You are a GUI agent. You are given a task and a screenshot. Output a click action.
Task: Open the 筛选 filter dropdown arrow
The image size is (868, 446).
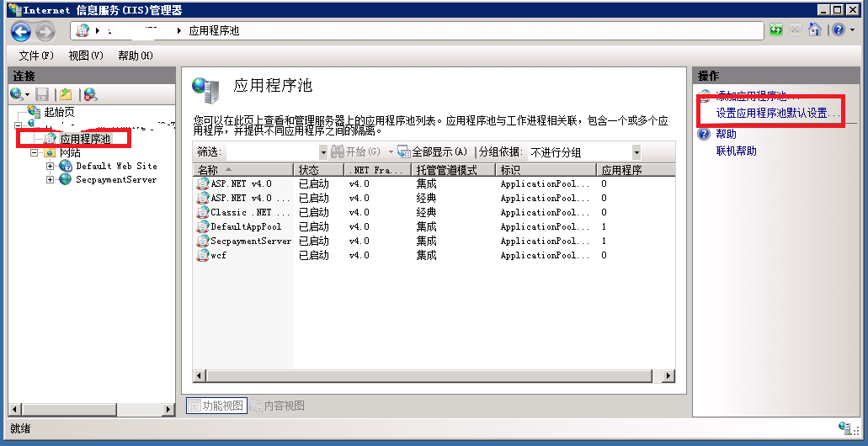[324, 151]
